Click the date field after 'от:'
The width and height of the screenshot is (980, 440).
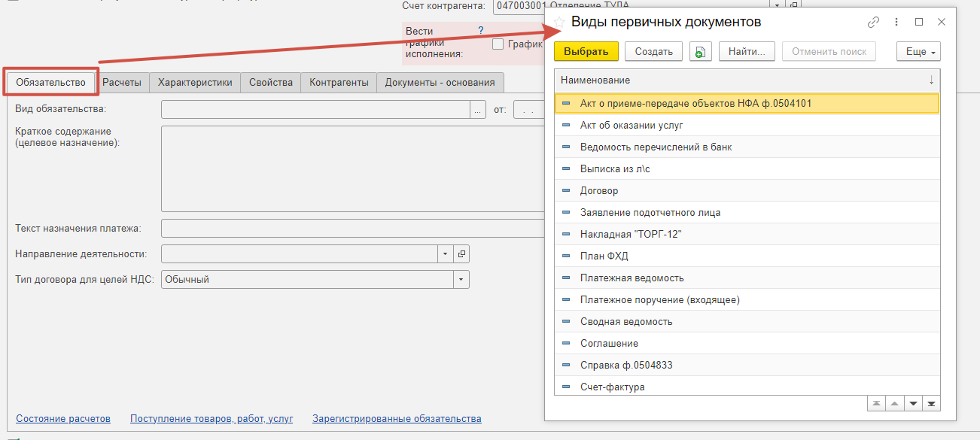click(x=528, y=110)
